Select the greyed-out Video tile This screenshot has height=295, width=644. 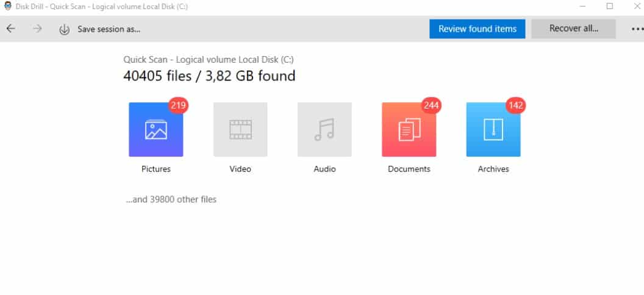(x=240, y=130)
